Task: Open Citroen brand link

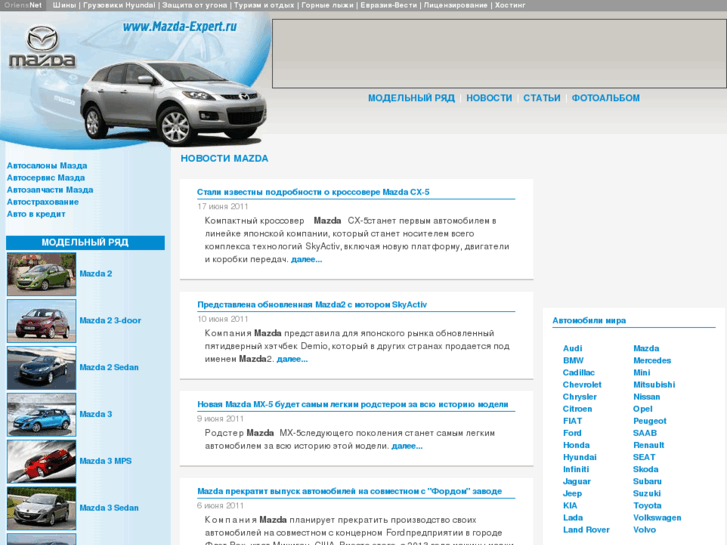Action: coord(577,409)
